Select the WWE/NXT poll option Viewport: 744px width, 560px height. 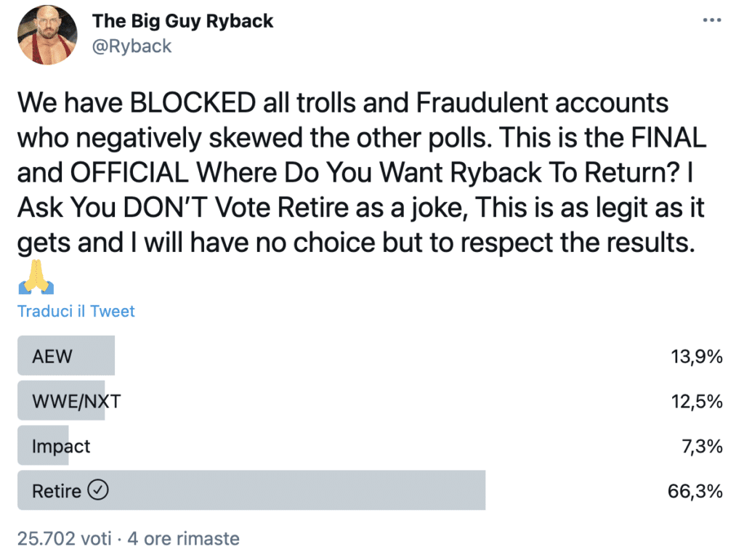pyautogui.click(x=370, y=401)
